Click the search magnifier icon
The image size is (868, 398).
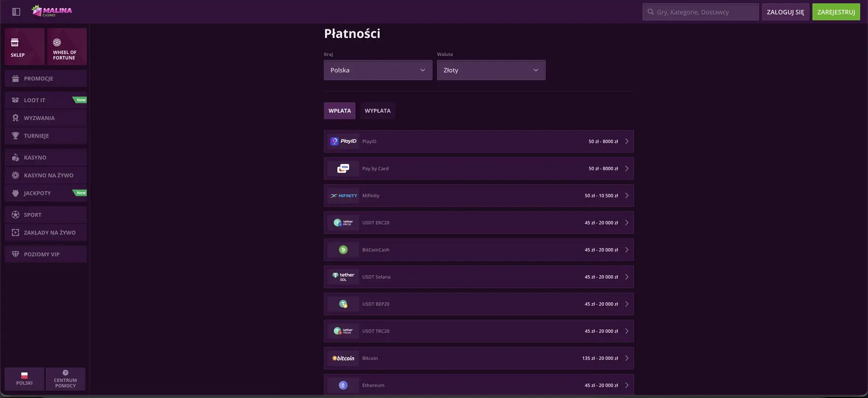click(651, 12)
